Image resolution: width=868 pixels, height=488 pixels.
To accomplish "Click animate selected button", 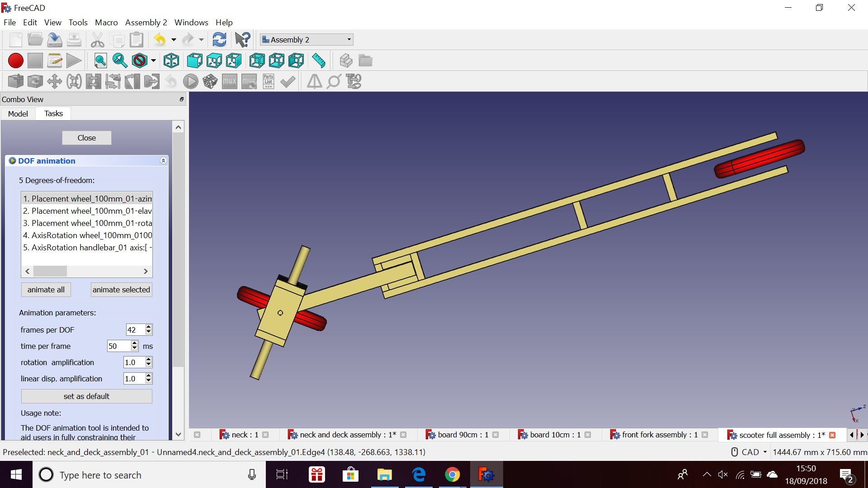I will (x=121, y=289).
